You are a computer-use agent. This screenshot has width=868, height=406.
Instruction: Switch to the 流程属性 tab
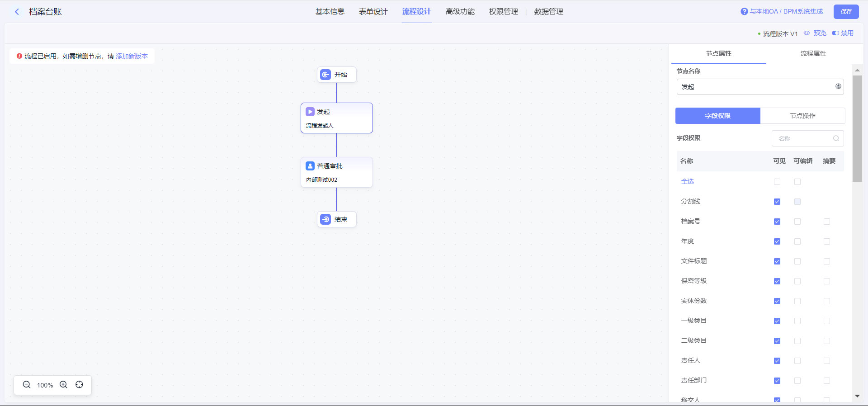pyautogui.click(x=813, y=53)
